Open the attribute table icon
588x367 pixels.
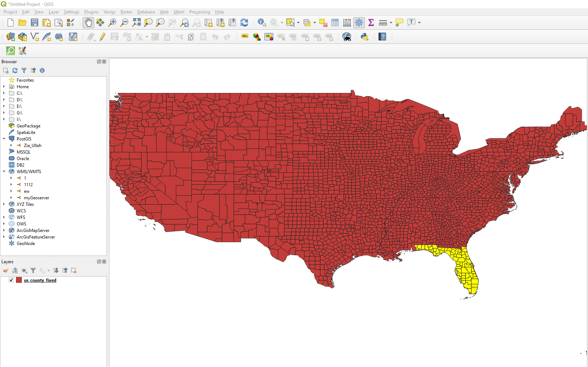click(335, 23)
